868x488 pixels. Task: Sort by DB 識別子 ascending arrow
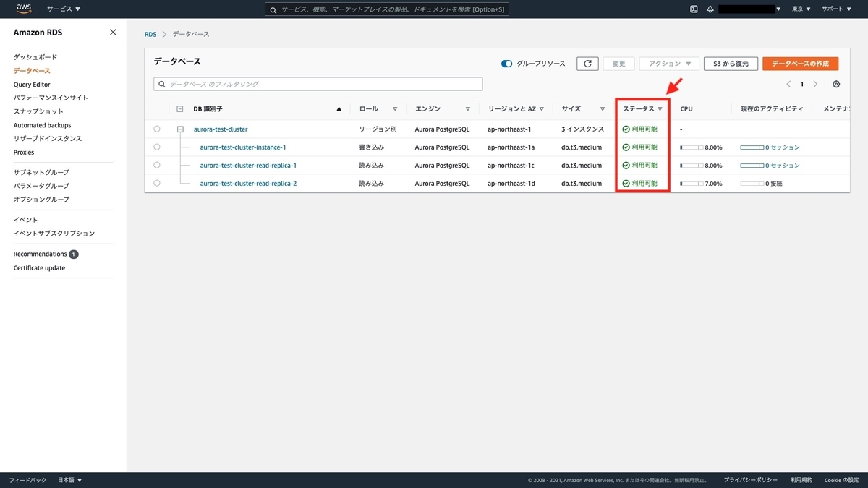[339, 109]
